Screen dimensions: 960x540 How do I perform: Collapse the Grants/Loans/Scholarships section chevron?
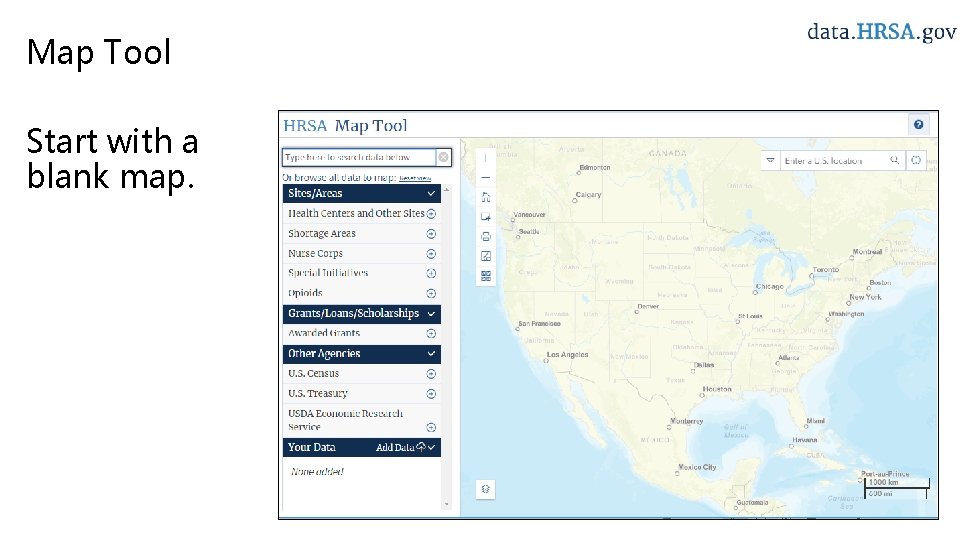pyautogui.click(x=431, y=313)
